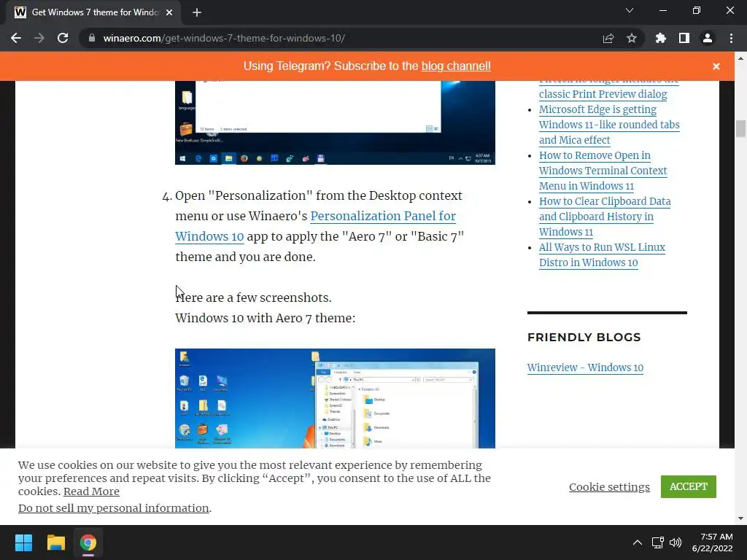Click the Chrome taskbar icon
This screenshot has height=560, width=747.
point(88,542)
